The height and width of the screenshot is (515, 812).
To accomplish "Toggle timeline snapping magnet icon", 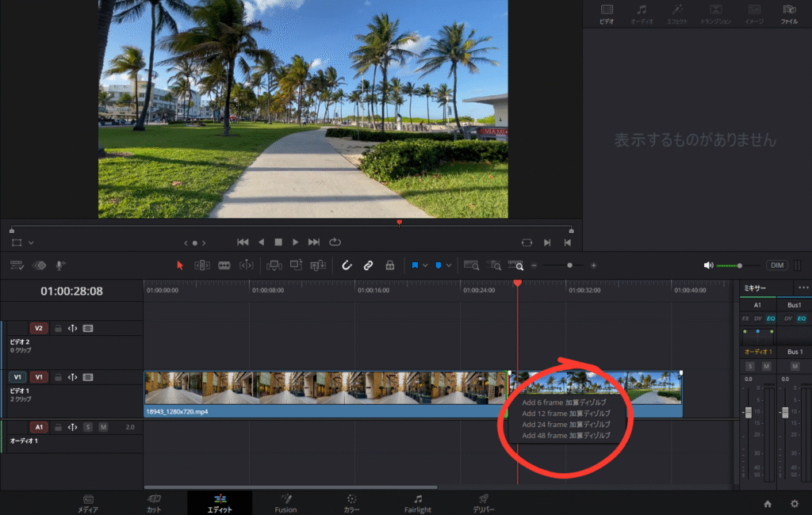I will pyautogui.click(x=347, y=265).
